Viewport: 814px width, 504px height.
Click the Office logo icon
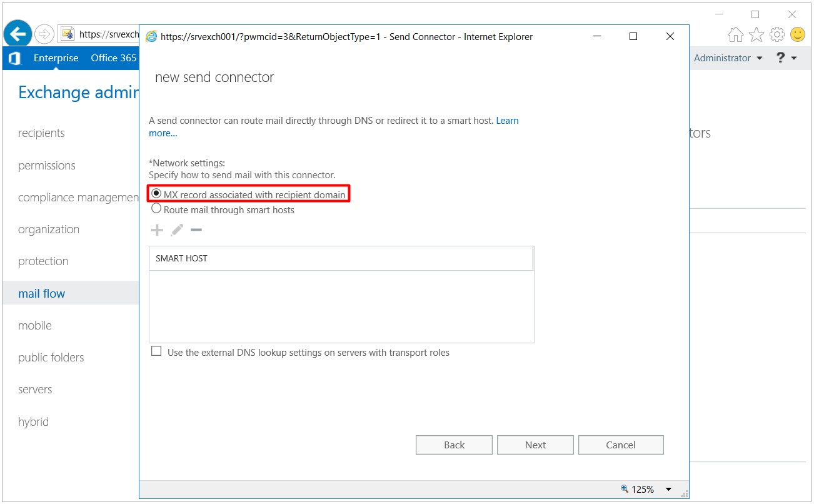coord(14,58)
